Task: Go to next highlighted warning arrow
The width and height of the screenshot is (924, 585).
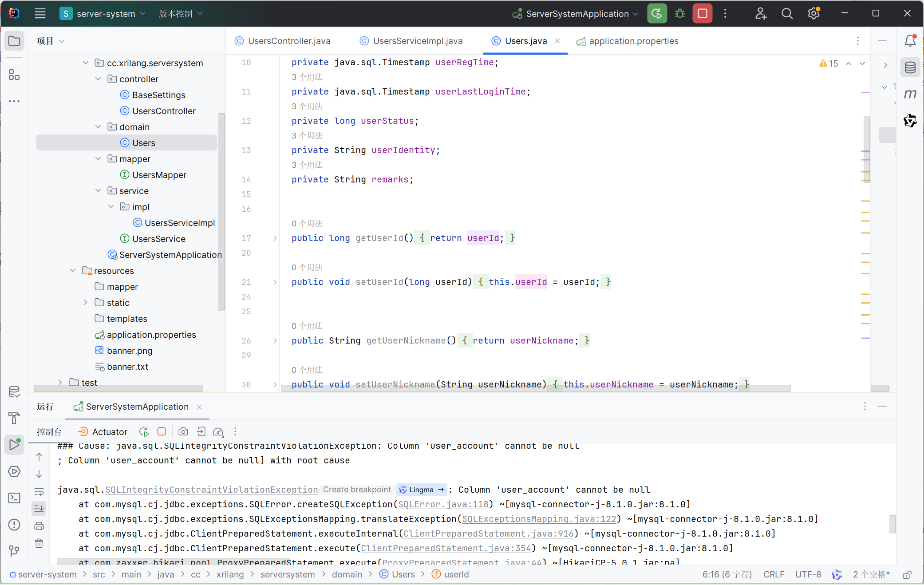Action: [862, 63]
